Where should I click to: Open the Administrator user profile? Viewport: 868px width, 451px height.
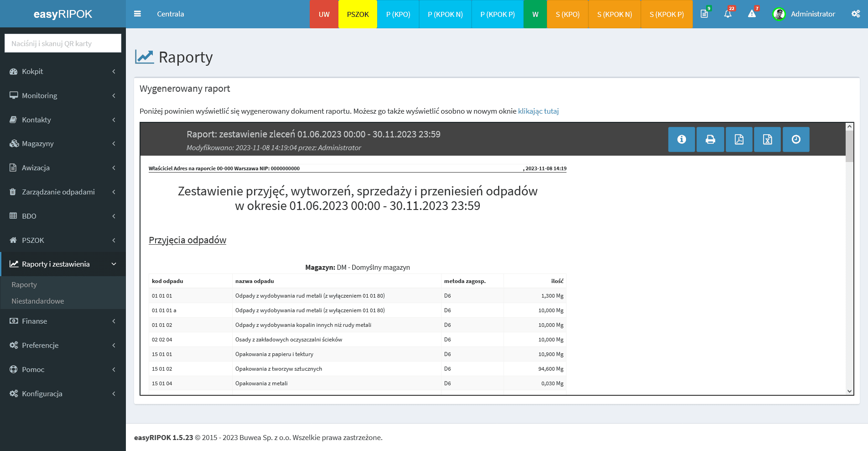click(x=804, y=14)
